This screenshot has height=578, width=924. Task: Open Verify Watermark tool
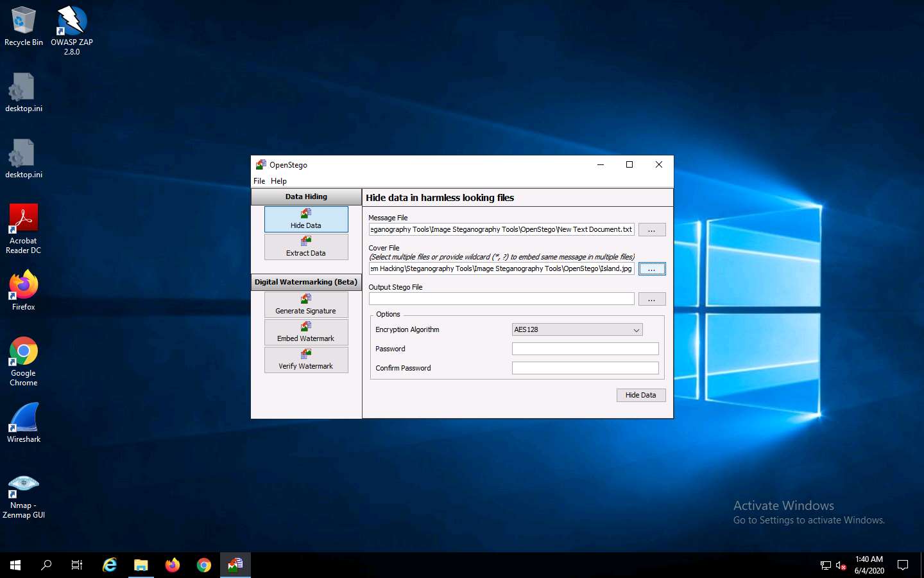tap(306, 360)
